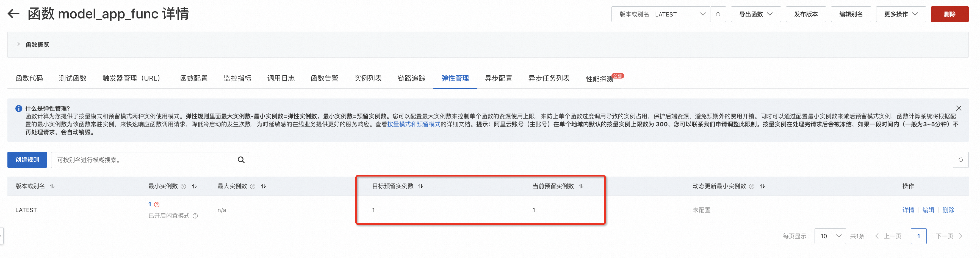Sort by 最大实例数 column
This screenshot has height=258, width=980.
coord(264,186)
